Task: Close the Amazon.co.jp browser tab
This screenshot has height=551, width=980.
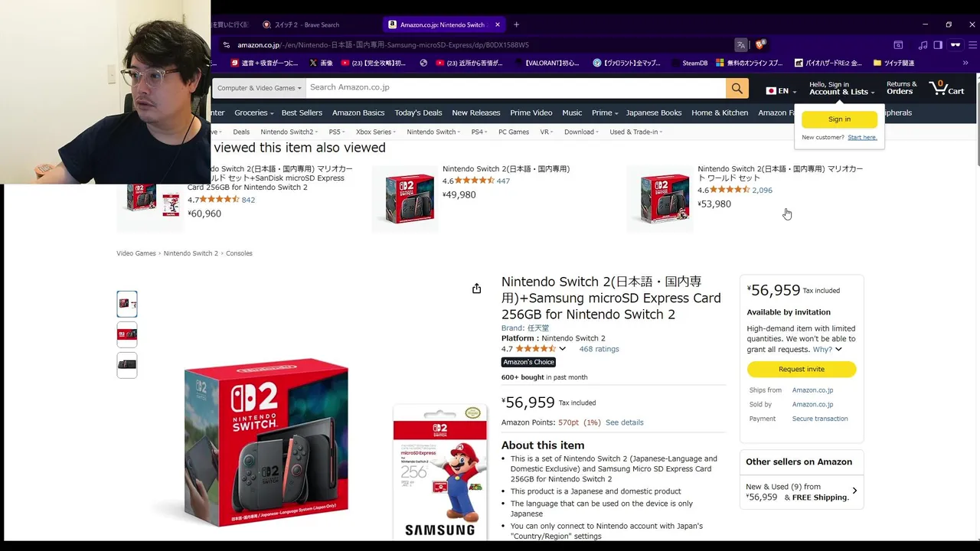Action: 498,24
